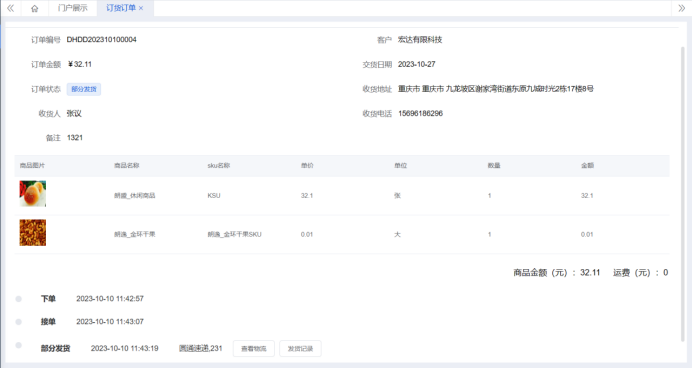Screen dimensions: 693x369
Task: Click the KSU sku cell
Action: 214,196
